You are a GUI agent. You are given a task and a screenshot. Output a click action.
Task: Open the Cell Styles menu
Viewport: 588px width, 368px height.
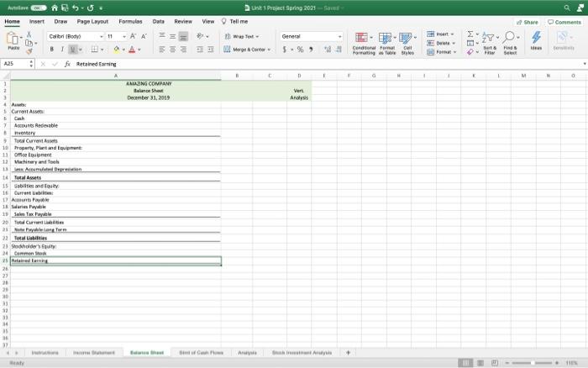(407, 43)
